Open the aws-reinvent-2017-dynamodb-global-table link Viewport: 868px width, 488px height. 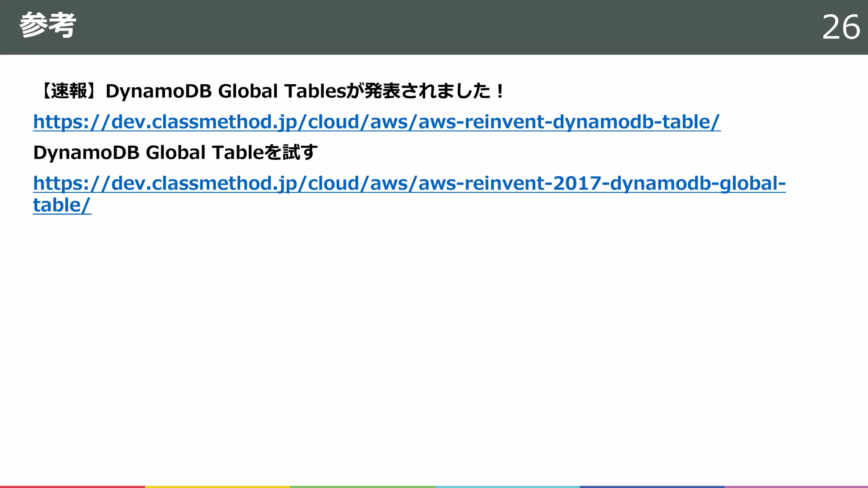coord(409,194)
